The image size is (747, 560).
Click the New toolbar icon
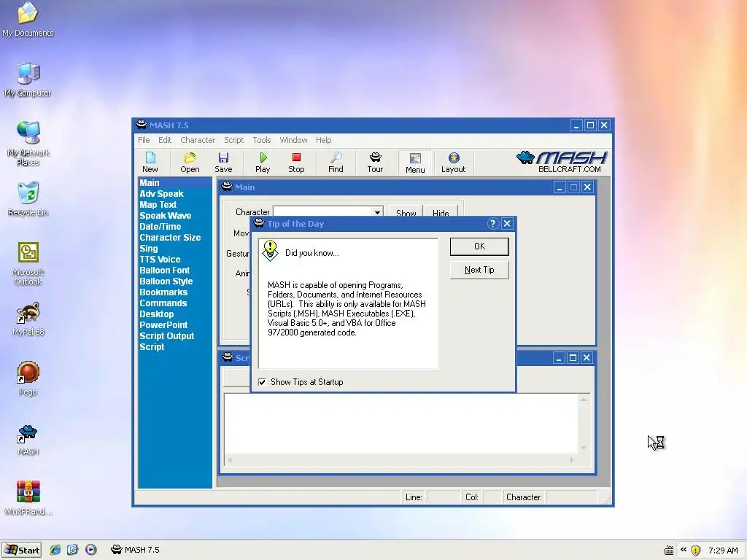click(150, 163)
